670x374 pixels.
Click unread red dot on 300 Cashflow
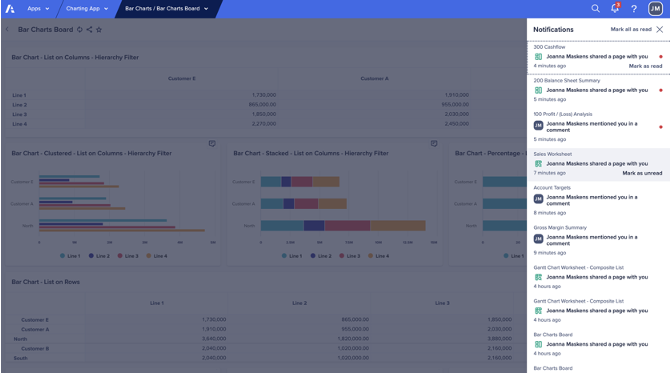pyautogui.click(x=661, y=56)
